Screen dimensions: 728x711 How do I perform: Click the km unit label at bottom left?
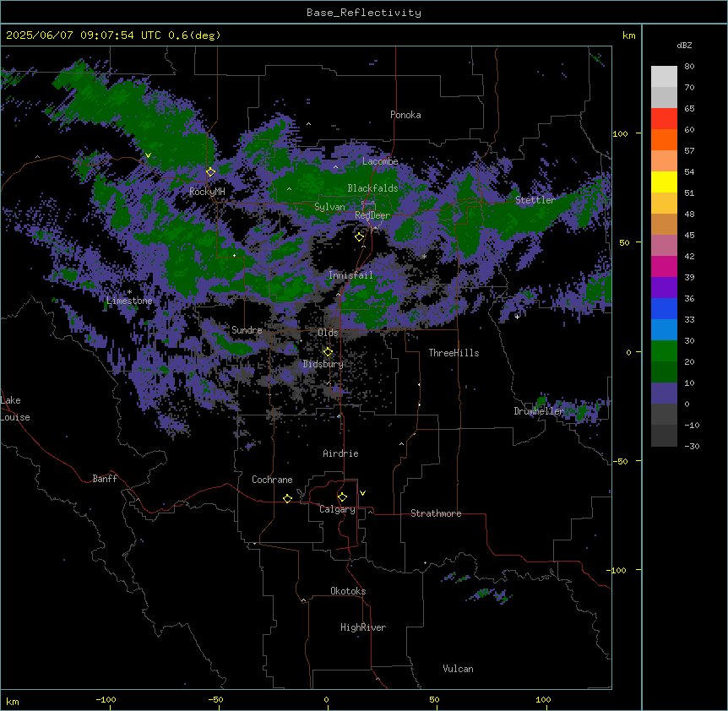pyautogui.click(x=13, y=701)
